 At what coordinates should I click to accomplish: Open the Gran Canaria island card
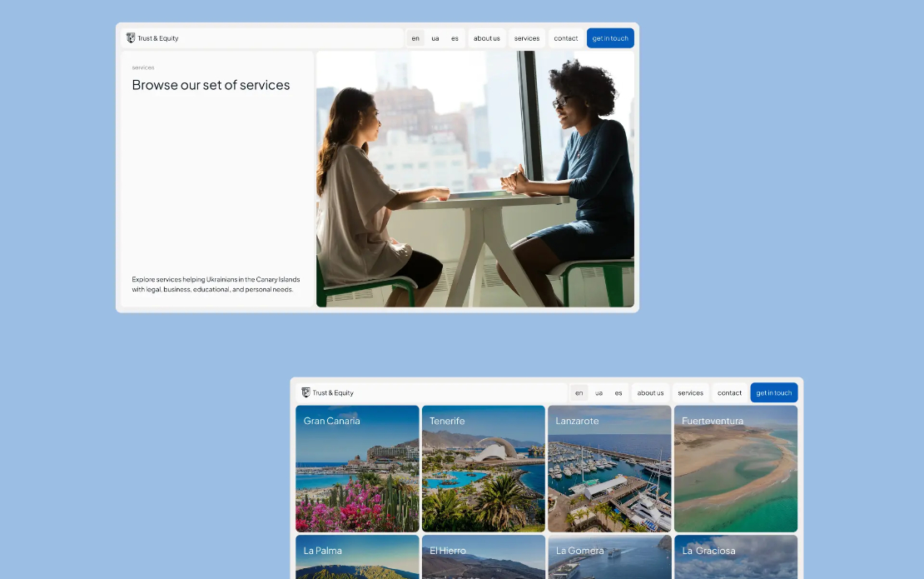[357, 469]
